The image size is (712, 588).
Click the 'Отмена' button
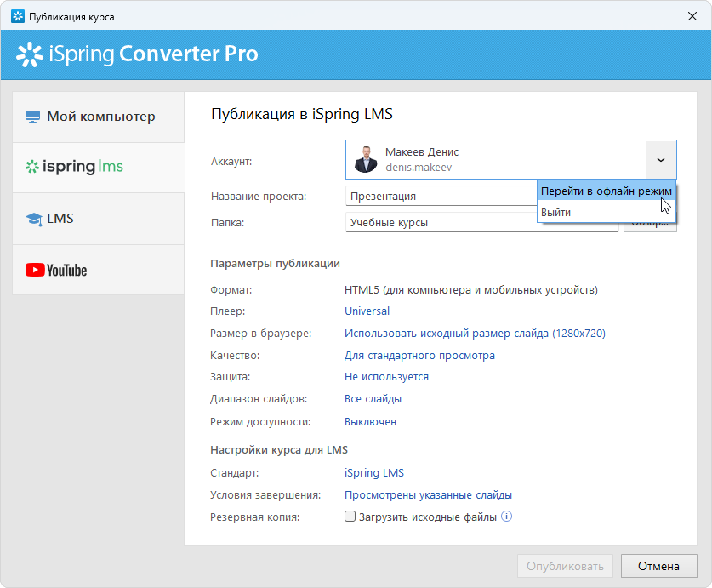(x=659, y=566)
